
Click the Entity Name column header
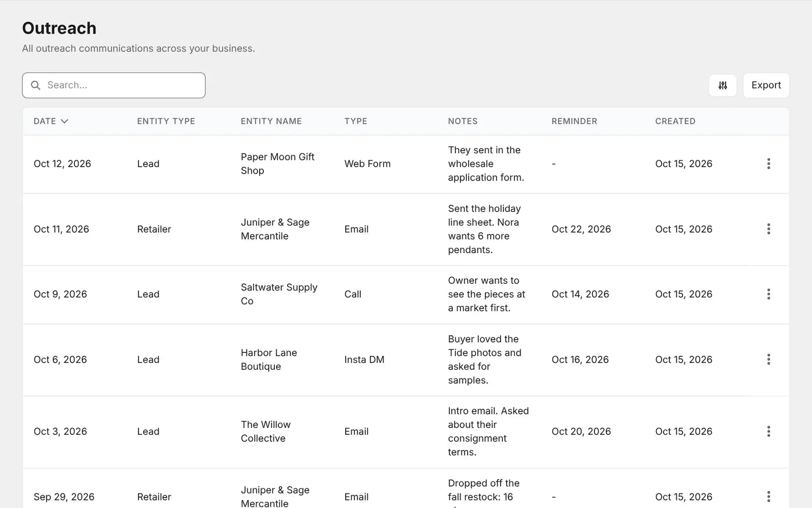click(x=271, y=121)
